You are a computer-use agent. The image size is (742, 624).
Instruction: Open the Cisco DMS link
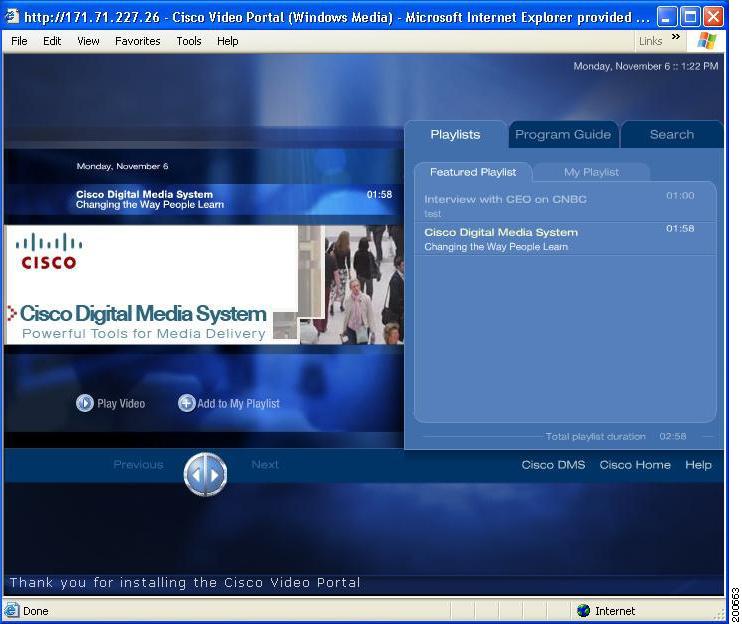pyautogui.click(x=553, y=465)
